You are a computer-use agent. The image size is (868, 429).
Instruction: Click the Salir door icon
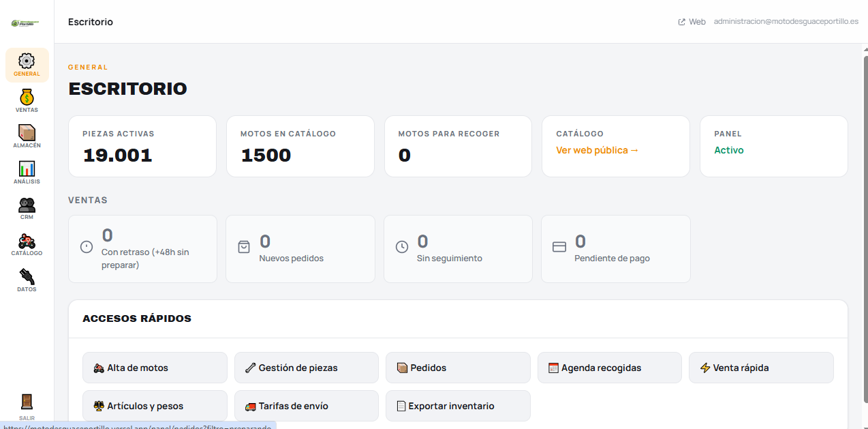click(27, 402)
